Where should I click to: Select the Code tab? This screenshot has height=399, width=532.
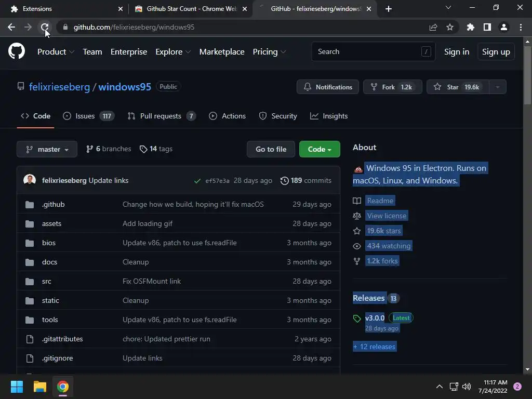click(36, 116)
